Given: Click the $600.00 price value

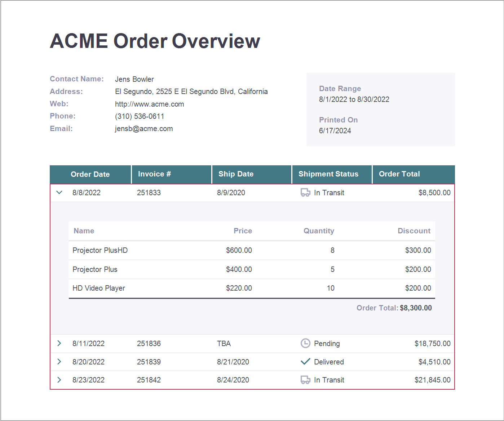Looking at the screenshot, I should 239,250.
